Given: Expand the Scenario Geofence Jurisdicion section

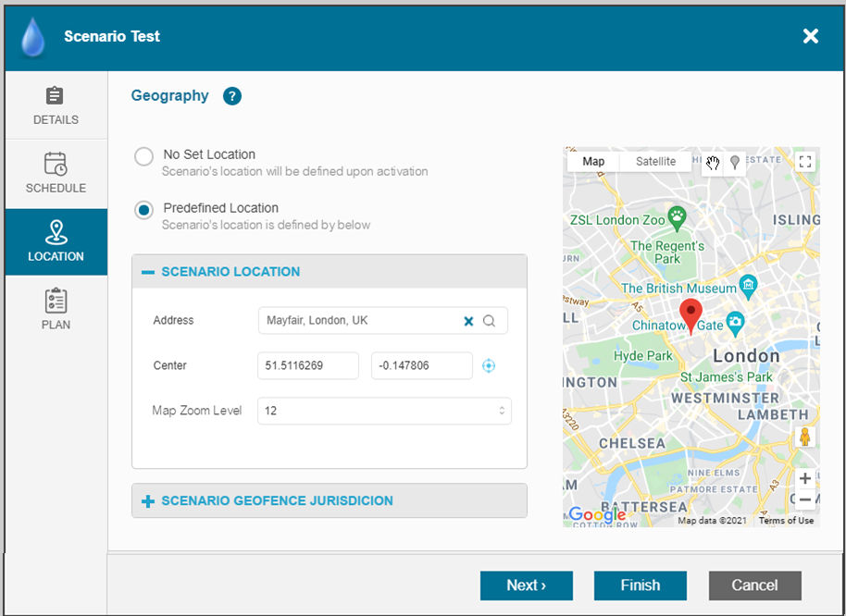Looking at the screenshot, I should [x=147, y=501].
